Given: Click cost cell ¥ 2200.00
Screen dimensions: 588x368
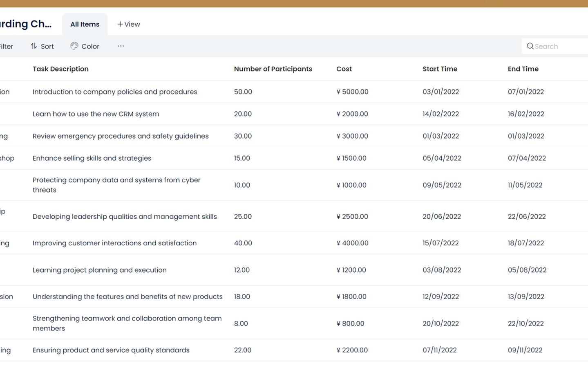Looking at the screenshot, I should tap(352, 350).
